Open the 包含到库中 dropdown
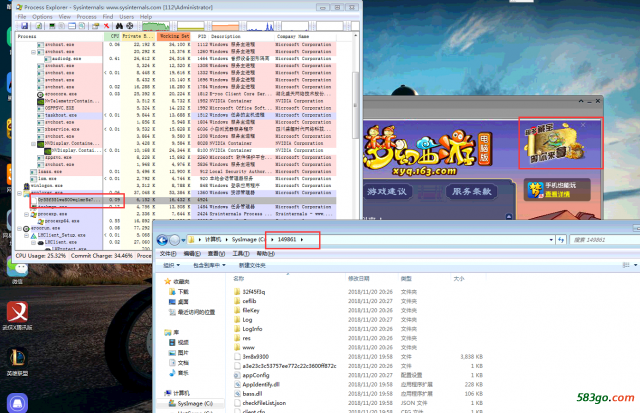Image resolution: width=640 pixels, height=413 pixels. click(x=209, y=265)
